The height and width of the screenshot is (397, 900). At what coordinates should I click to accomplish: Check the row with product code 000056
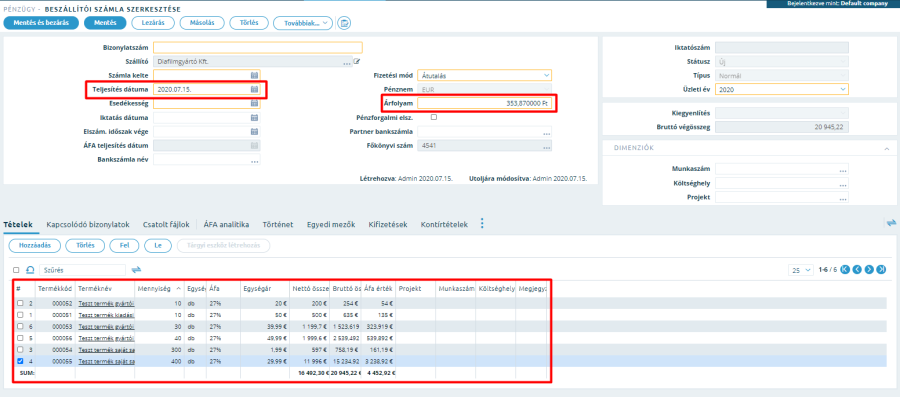point(20,338)
